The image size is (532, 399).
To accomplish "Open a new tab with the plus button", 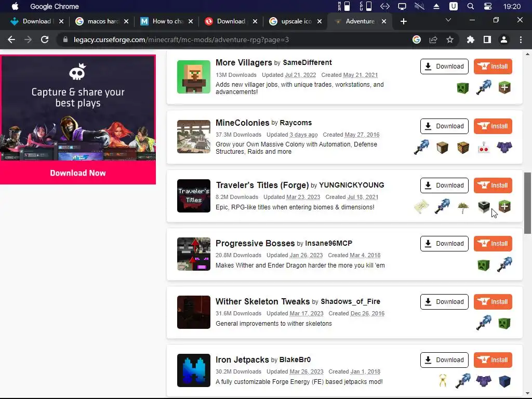I will (x=403, y=21).
